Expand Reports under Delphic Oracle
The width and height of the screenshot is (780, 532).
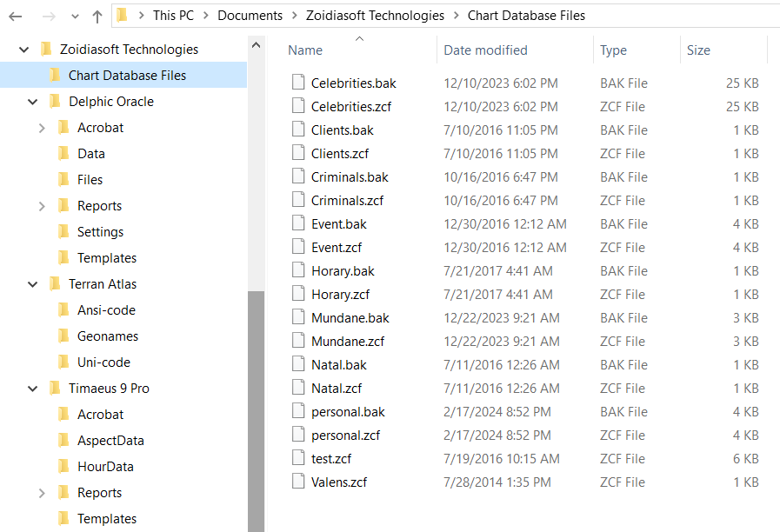(42, 206)
